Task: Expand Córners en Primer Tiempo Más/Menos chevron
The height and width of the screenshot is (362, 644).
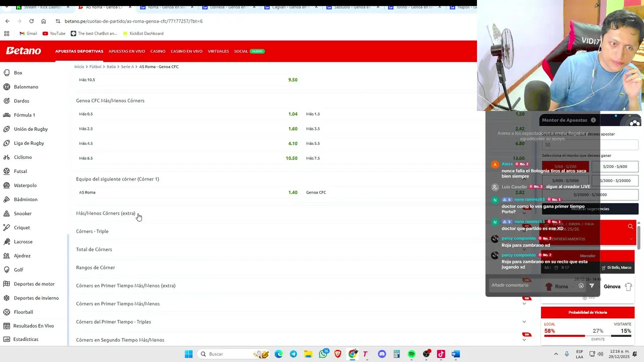Action: [524, 304]
